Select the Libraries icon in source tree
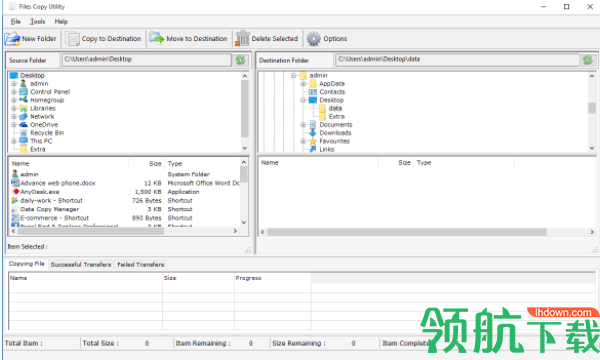This screenshot has width=600, height=360. pyautogui.click(x=23, y=108)
